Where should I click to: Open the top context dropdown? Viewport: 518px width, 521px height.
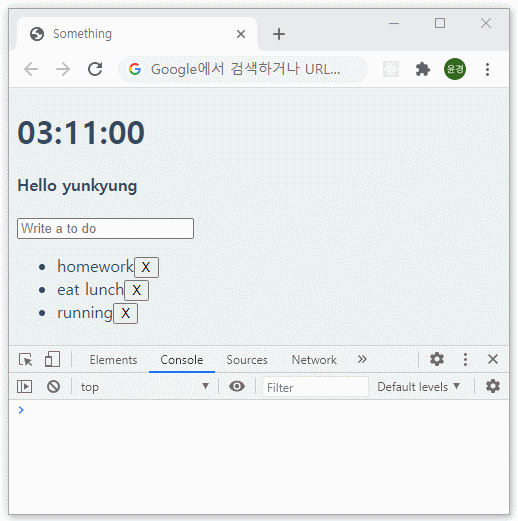[x=145, y=387]
